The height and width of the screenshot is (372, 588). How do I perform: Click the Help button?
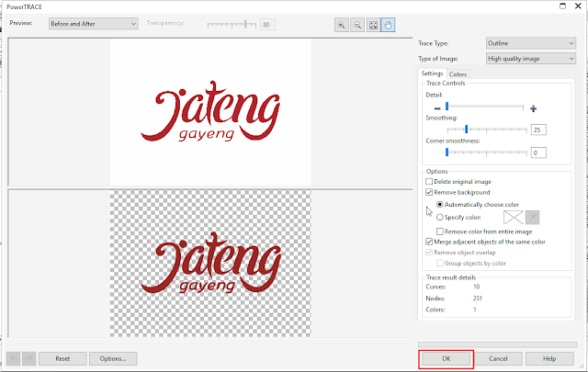(x=549, y=359)
